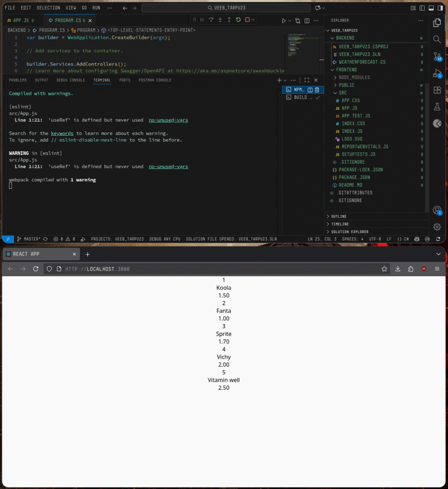Kill the NPM terminal with trash icon
This screenshot has width=448, height=489.
point(317,90)
